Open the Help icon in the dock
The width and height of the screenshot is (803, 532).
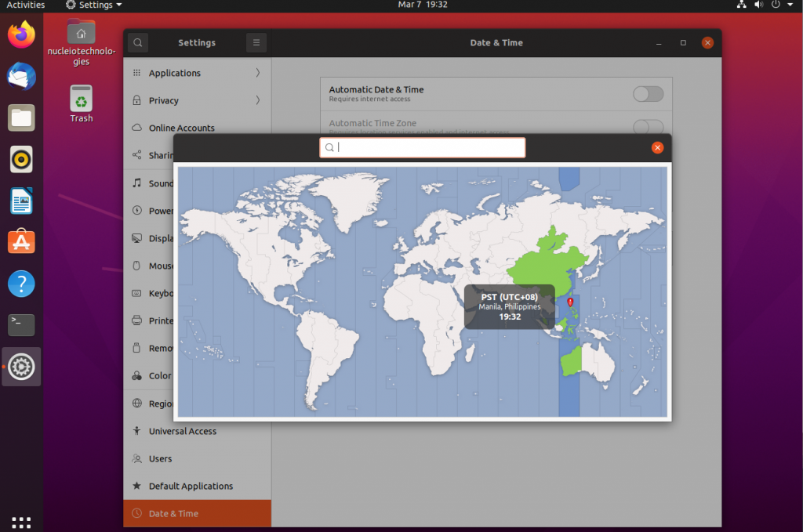tap(21, 284)
